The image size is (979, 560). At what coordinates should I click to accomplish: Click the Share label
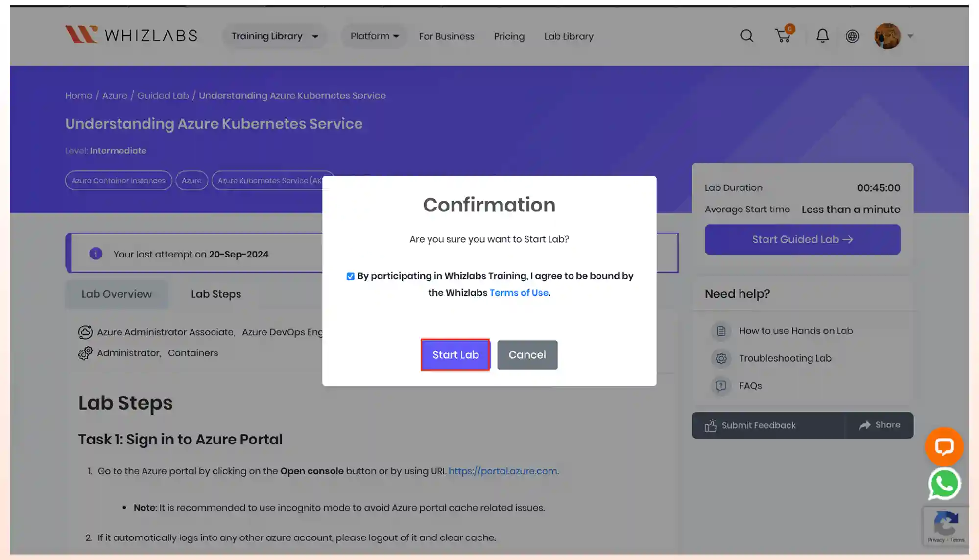coord(888,425)
